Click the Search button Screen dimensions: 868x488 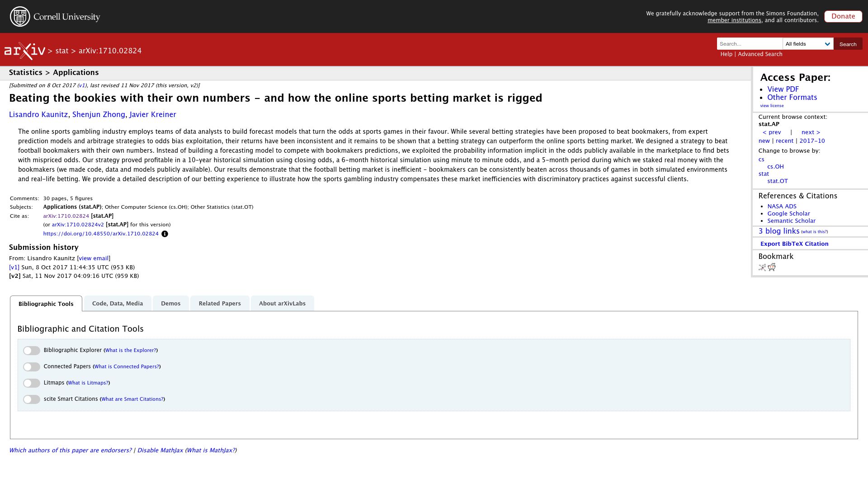point(848,44)
